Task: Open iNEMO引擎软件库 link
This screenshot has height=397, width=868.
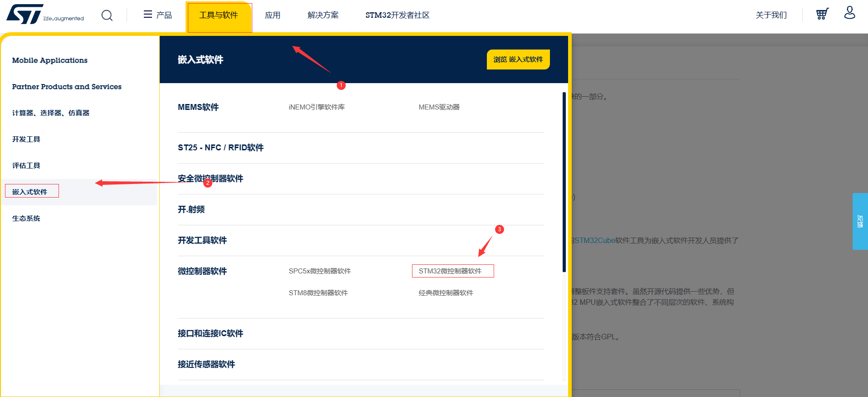Action: (317, 107)
